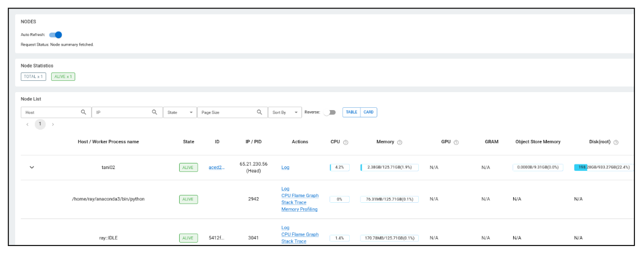644x255 pixels.
Task: Click the Page Size input field
Action: coord(232,112)
